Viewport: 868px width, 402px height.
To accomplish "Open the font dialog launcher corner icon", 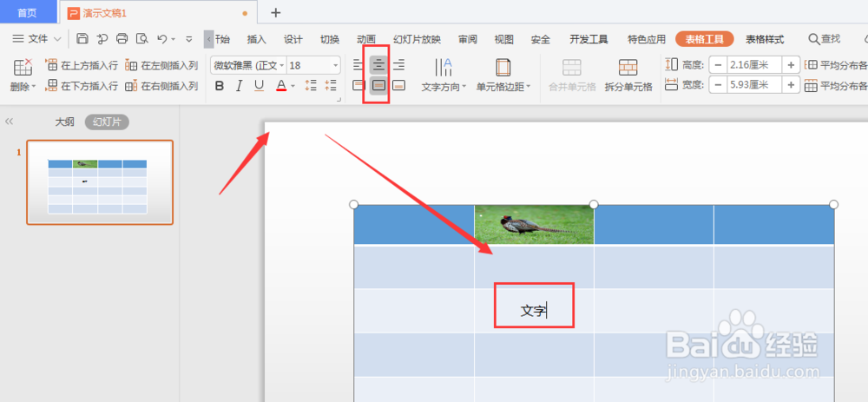I will pos(339,99).
